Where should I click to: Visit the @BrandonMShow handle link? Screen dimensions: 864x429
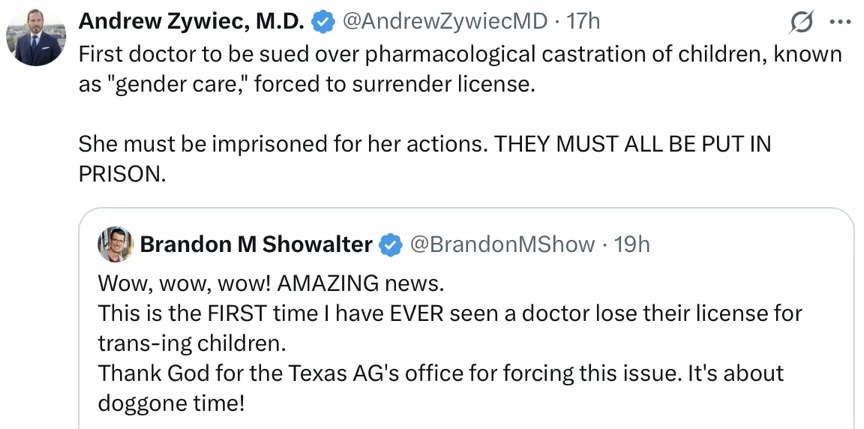(x=502, y=244)
